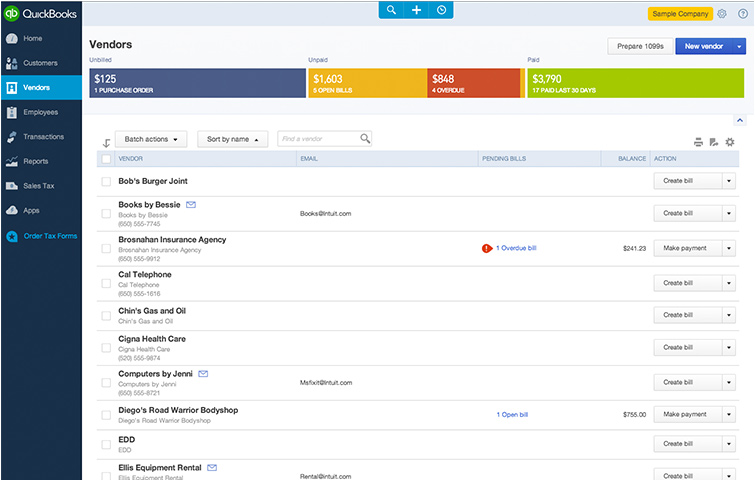Expand action arrow for EDD
The width and height of the screenshot is (755, 480).
tap(729, 444)
